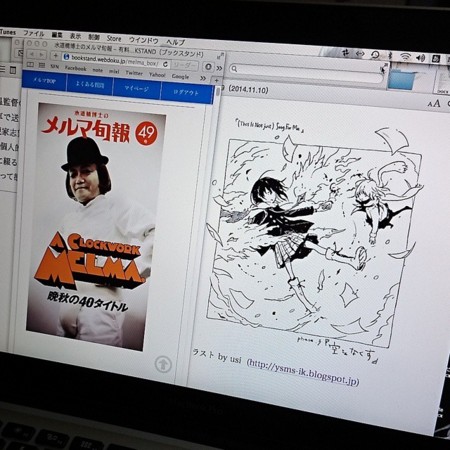This screenshot has height=450, width=450.
Task: Click the square icon right of volume
Action: tap(436, 59)
